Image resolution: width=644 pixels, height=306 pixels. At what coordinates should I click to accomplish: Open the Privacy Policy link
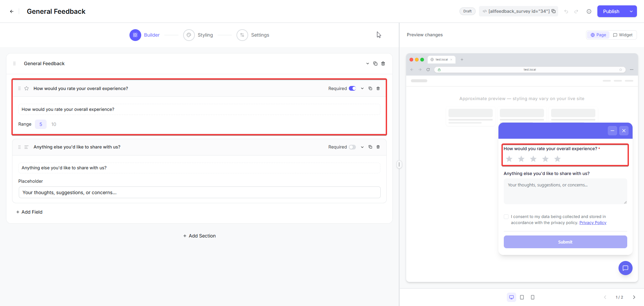click(x=593, y=223)
